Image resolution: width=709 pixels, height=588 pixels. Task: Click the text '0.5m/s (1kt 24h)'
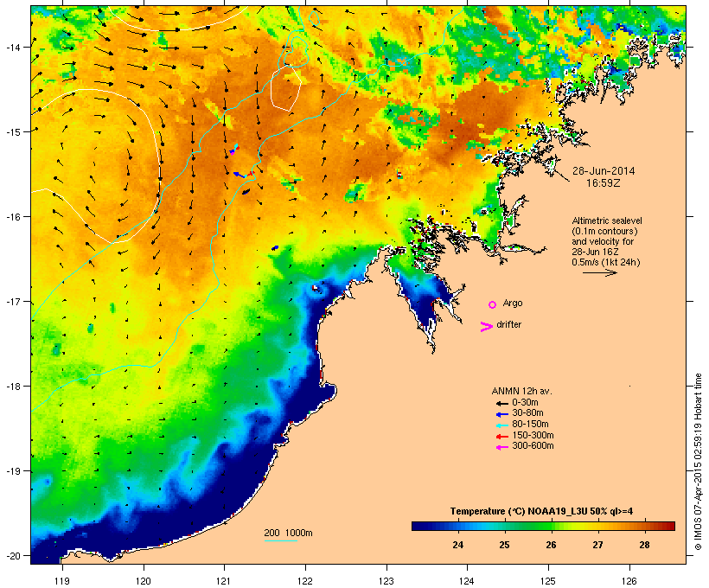pyautogui.click(x=606, y=262)
